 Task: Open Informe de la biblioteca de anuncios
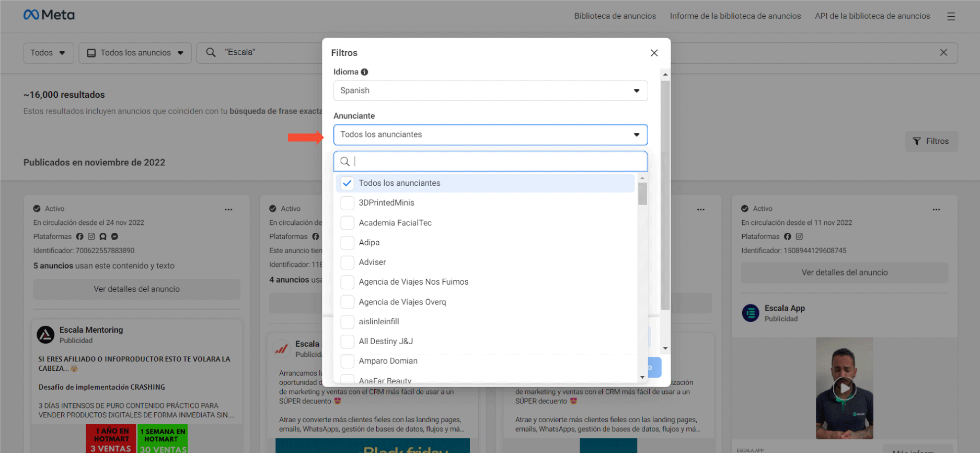[x=735, y=16]
